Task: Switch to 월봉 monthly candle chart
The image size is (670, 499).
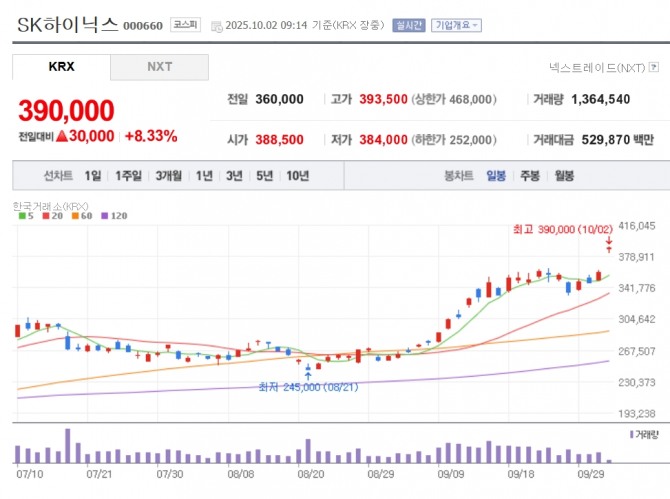Action: pos(564,176)
